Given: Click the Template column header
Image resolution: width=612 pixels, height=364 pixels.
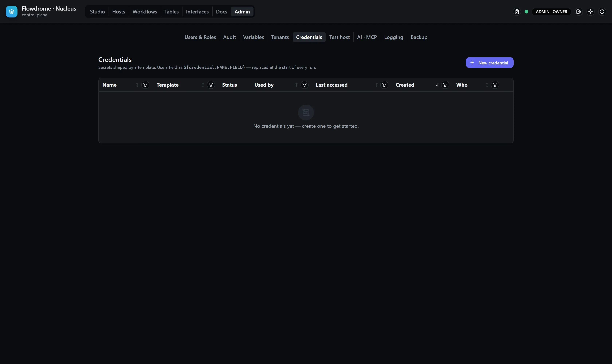Looking at the screenshot, I should tap(167, 85).
